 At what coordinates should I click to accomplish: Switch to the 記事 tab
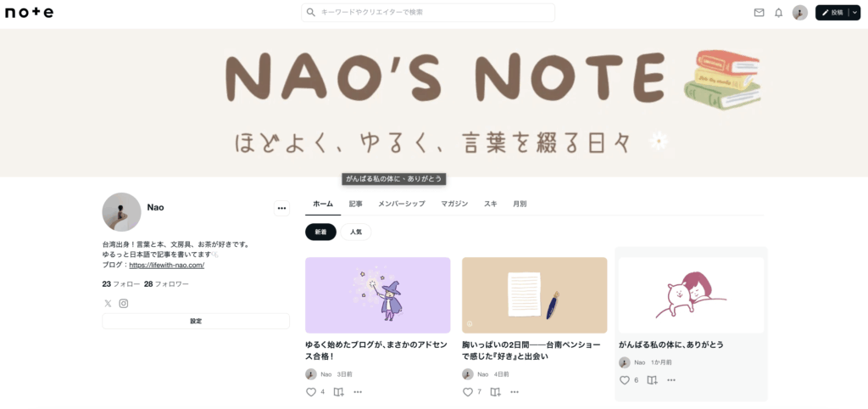pyautogui.click(x=355, y=204)
